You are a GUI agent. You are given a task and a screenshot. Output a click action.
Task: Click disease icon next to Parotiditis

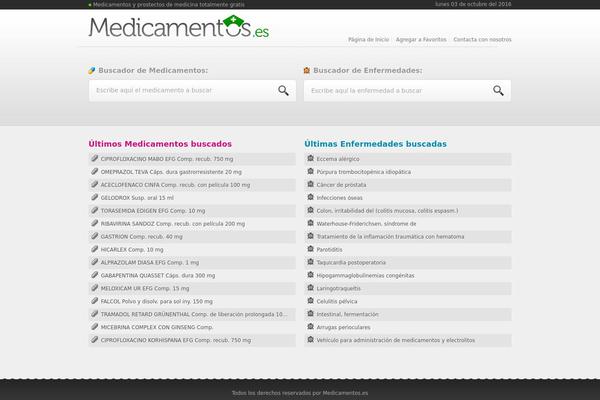(x=310, y=249)
